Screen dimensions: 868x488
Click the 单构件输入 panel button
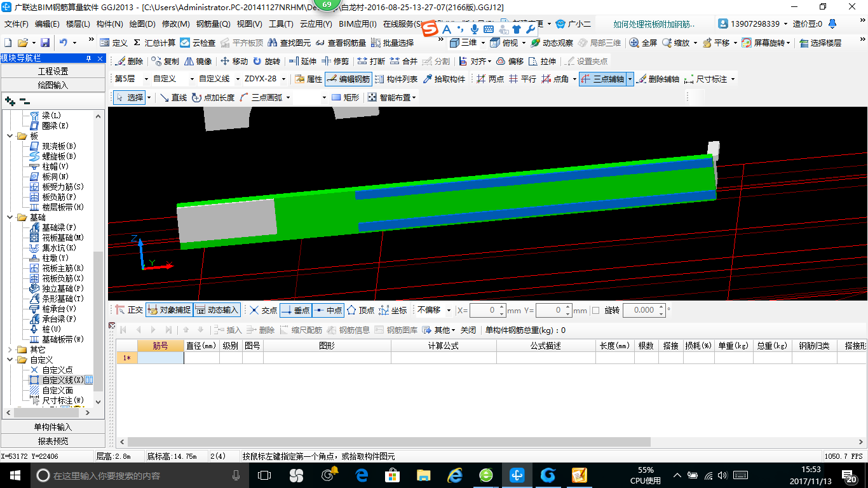point(53,427)
